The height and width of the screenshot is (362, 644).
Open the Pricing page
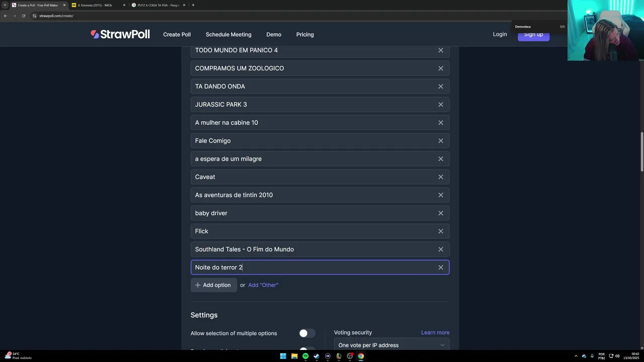coord(305,35)
